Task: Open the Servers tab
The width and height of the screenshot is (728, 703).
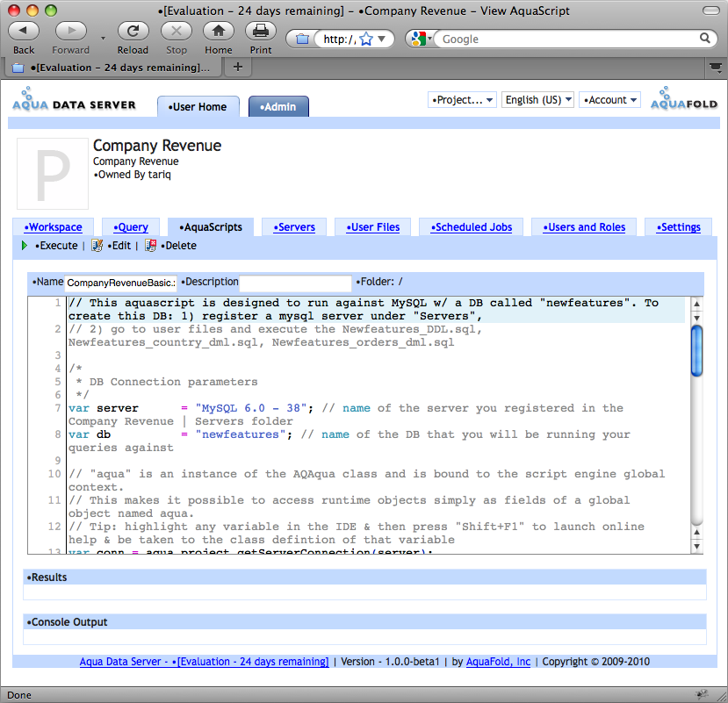Action: 294,227
